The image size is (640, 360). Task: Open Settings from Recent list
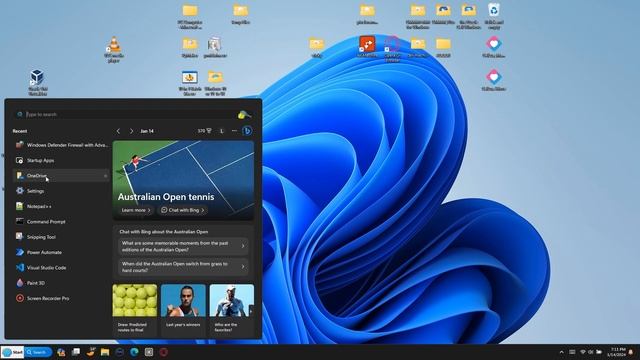61,191
